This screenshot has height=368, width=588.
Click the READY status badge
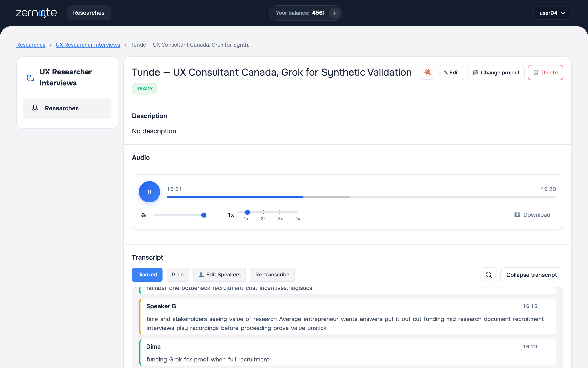pyautogui.click(x=145, y=89)
